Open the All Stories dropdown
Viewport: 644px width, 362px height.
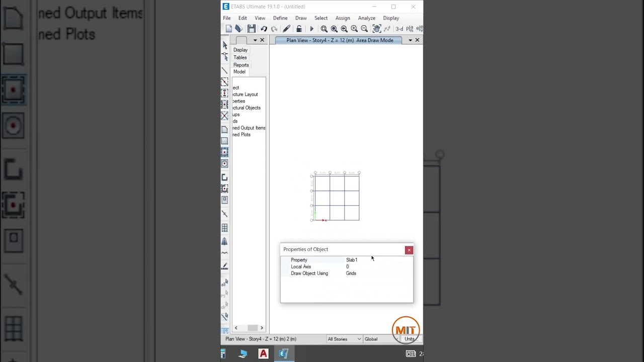click(344, 339)
